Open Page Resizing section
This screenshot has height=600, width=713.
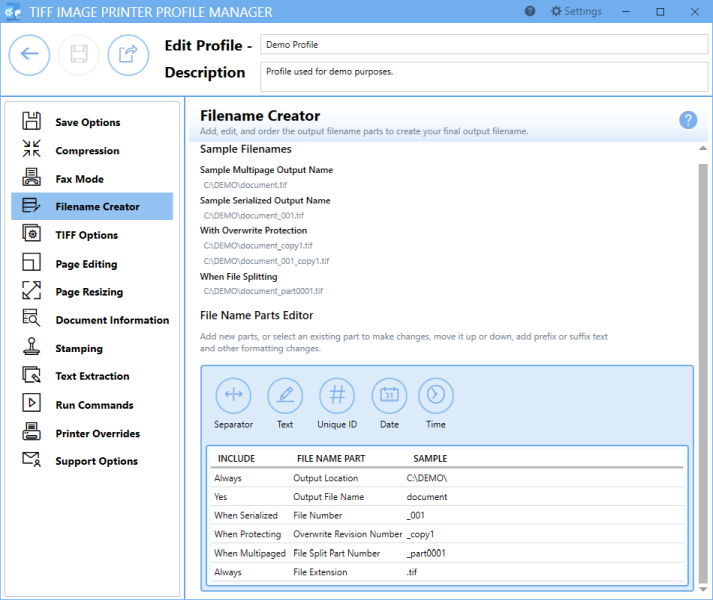click(92, 292)
